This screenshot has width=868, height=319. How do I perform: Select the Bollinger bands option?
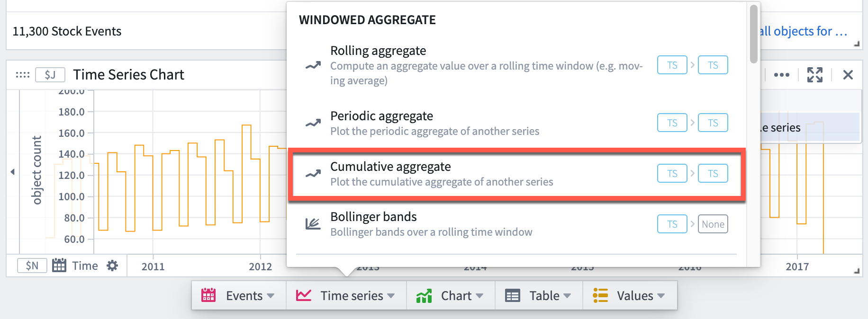[516, 224]
